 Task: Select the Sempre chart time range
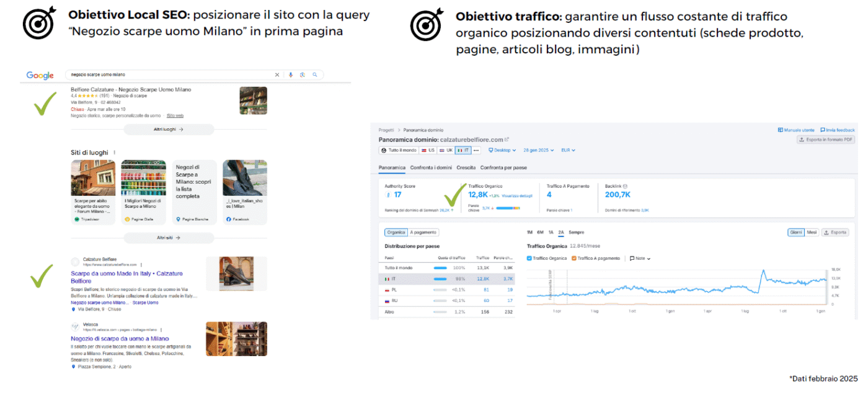(x=577, y=233)
